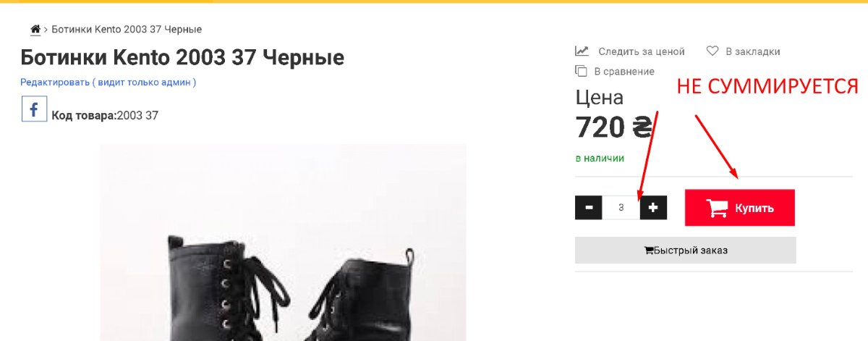Click breadcrumb Ботинки Kento 2003 37 Черные

[127, 30]
